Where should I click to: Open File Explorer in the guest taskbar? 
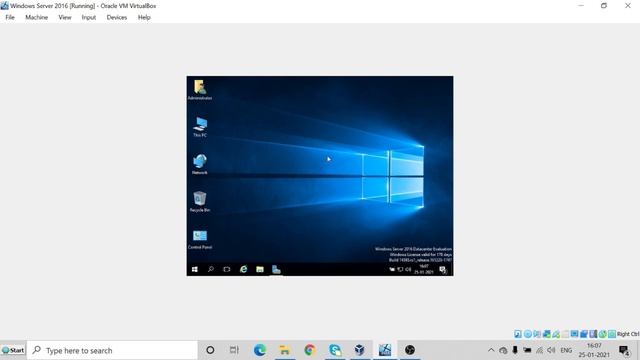coord(260,269)
